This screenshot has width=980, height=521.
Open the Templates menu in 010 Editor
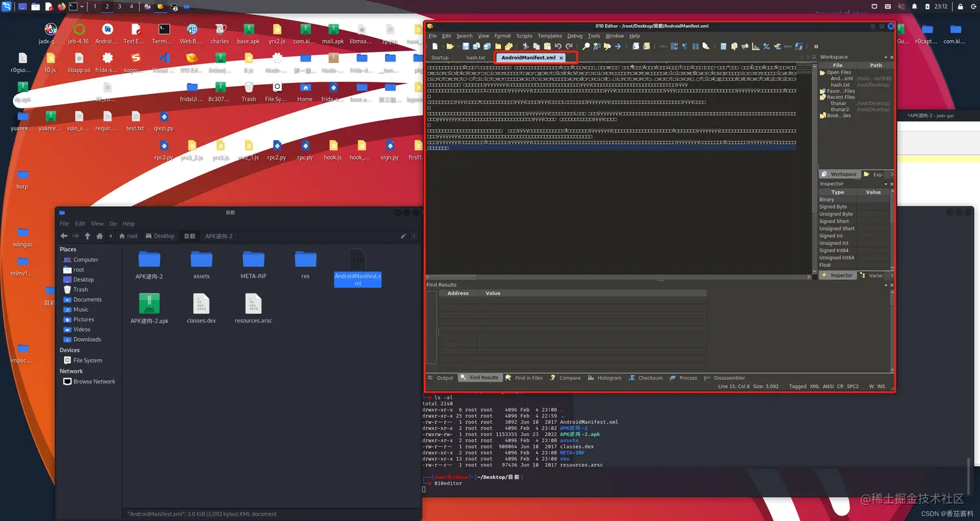coord(550,36)
